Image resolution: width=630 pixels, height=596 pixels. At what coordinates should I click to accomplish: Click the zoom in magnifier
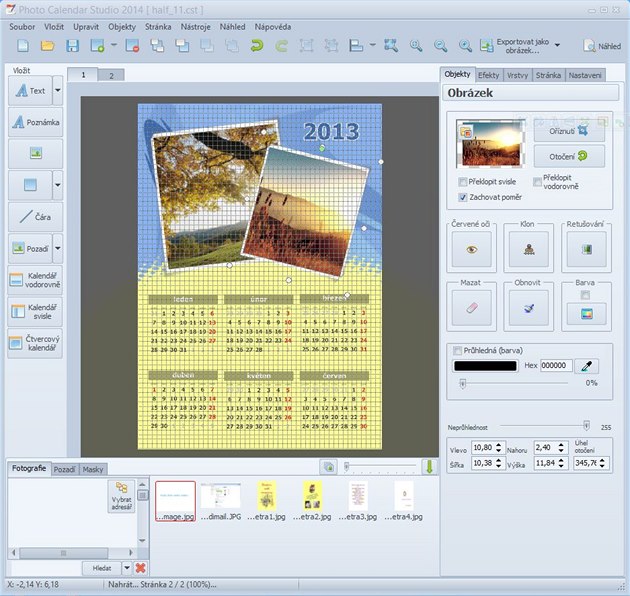(x=416, y=46)
